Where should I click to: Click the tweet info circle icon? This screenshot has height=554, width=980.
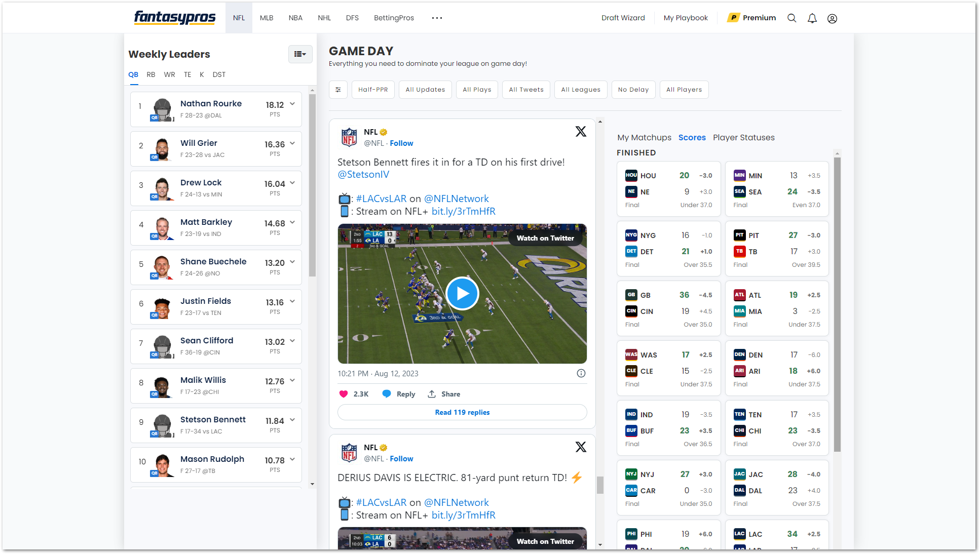coord(581,373)
